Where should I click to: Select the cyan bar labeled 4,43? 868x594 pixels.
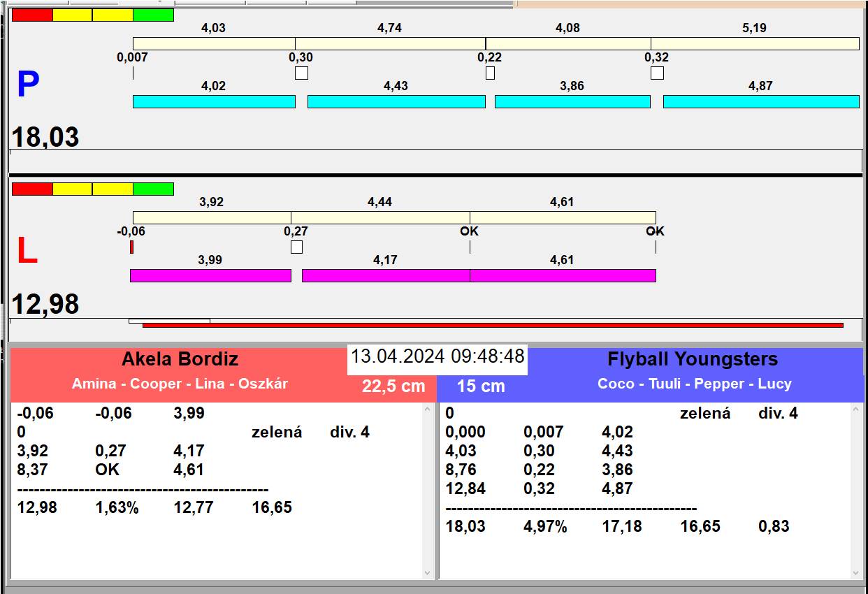pyautogui.click(x=396, y=101)
